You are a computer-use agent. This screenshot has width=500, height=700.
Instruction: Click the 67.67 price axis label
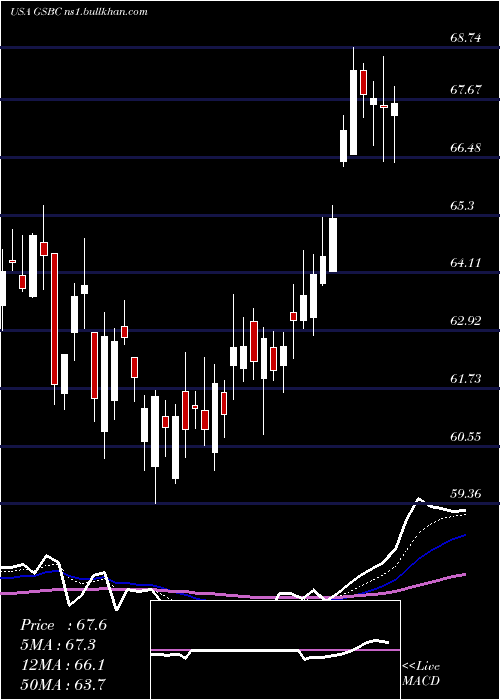tap(466, 90)
